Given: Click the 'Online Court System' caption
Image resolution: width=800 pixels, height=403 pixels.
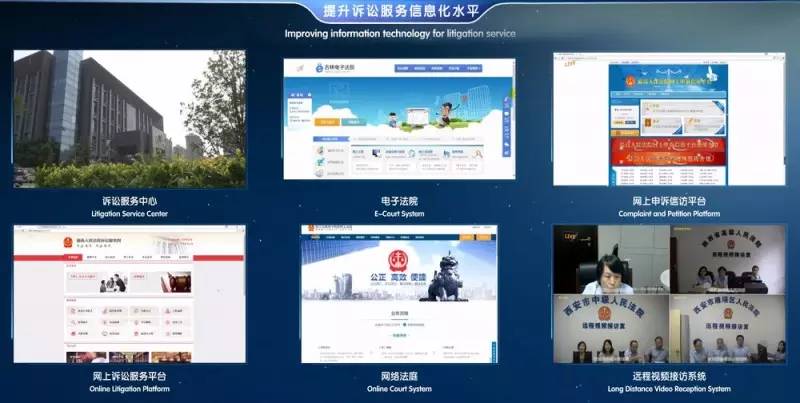Looking at the screenshot, I should pyautogui.click(x=399, y=388).
